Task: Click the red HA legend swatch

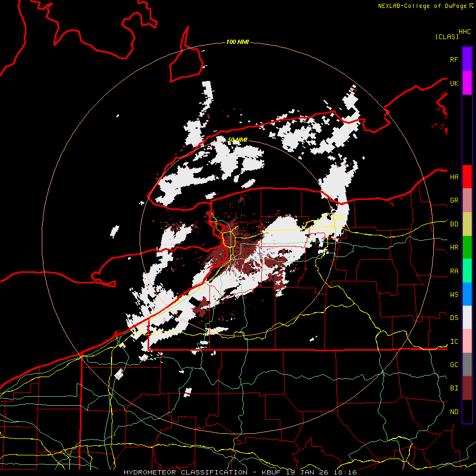Action: point(467,177)
